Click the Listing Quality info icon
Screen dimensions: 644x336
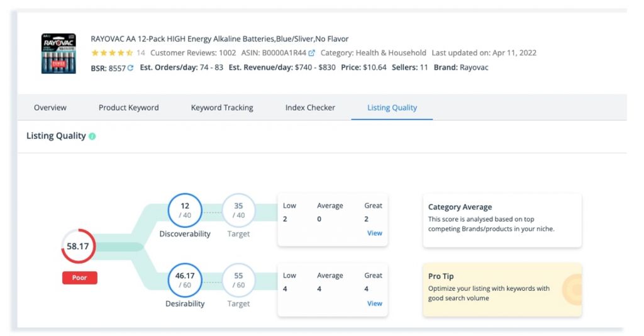[x=92, y=137]
